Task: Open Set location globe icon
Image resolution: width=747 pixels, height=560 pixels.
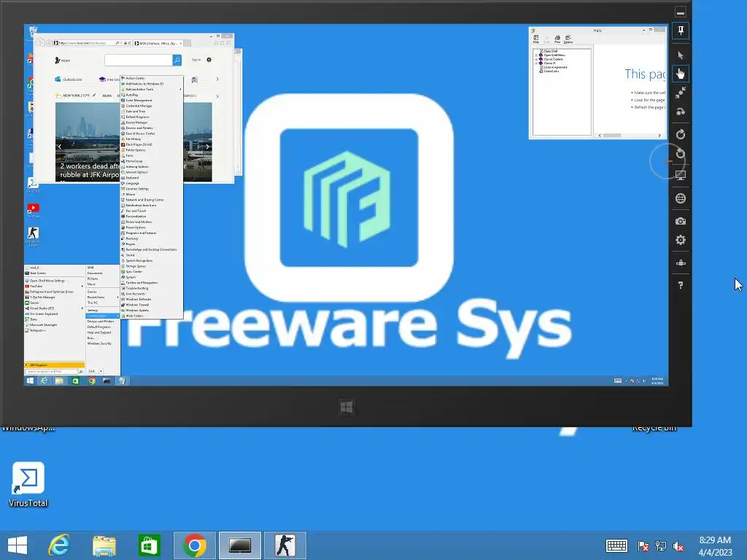Action: point(681,198)
